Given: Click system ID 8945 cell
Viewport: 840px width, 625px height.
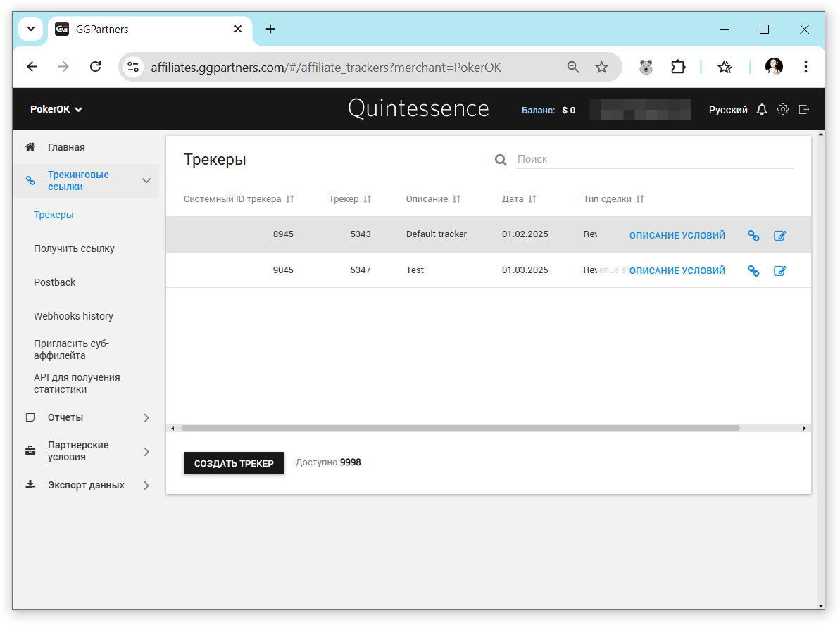Looking at the screenshot, I should click(283, 234).
